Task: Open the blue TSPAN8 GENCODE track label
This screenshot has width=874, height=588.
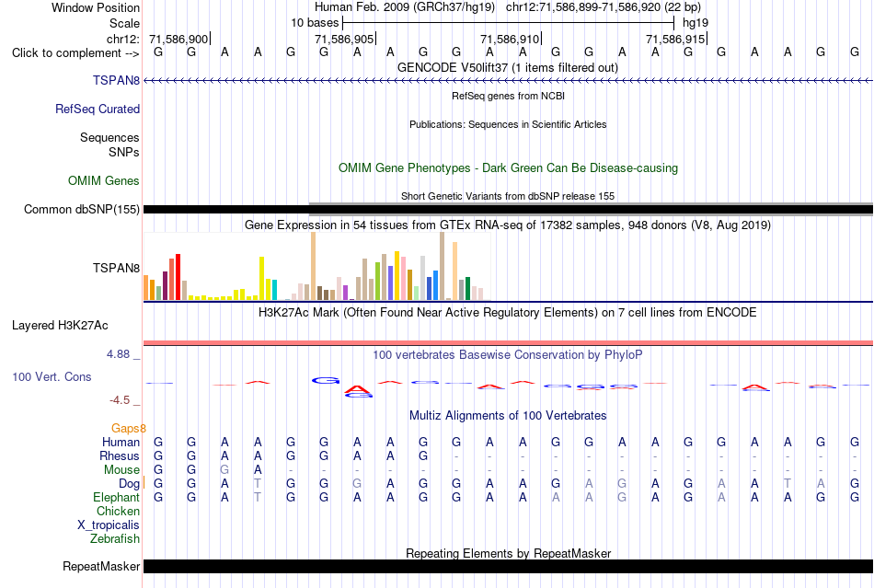Action: pos(117,80)
